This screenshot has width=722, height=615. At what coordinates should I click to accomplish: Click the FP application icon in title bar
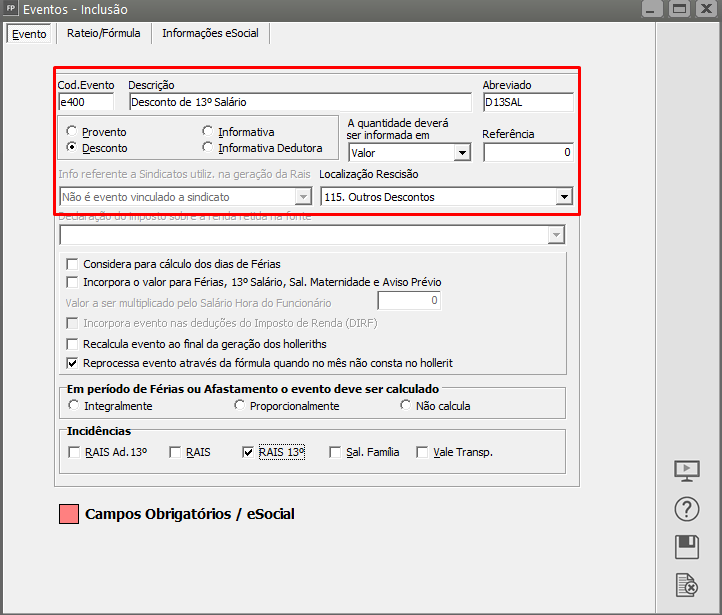11,9
